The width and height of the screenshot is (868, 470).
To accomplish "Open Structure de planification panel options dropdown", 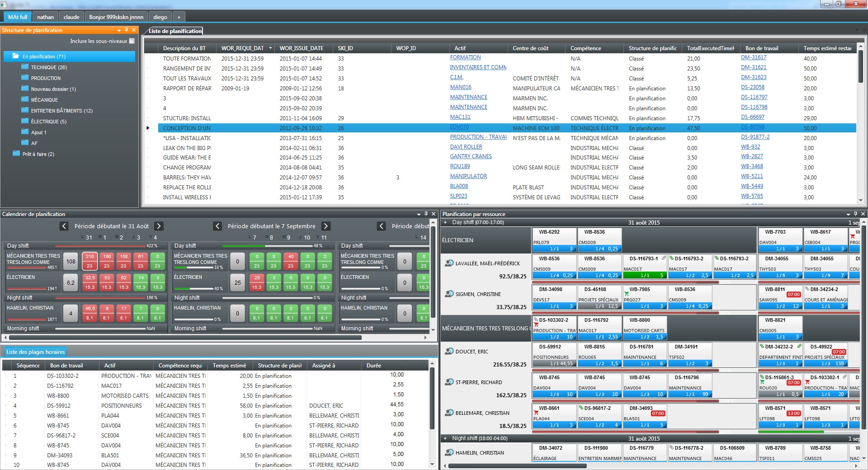I will (x=119, y=30).
